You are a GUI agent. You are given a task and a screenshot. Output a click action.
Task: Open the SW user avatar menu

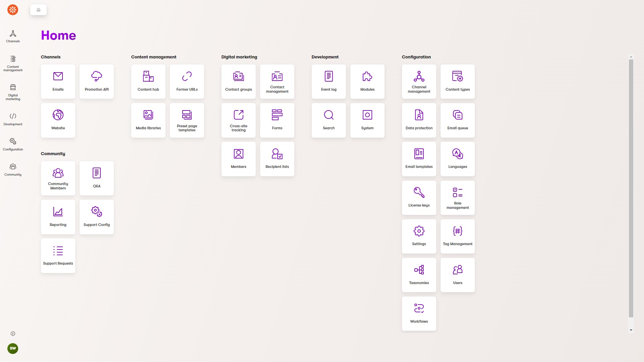click(13, 348)
